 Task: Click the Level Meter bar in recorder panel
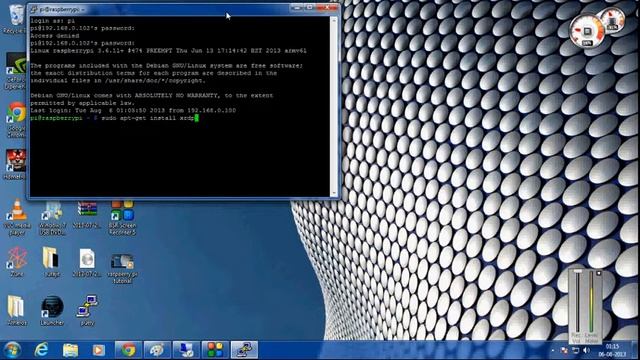[x=591, y=302]
